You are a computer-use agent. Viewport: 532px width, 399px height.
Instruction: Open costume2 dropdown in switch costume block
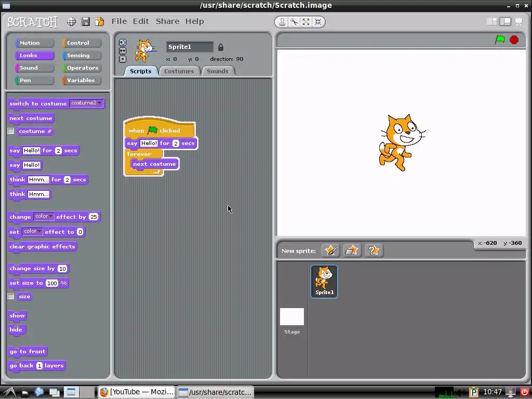(x=86, y=103)
